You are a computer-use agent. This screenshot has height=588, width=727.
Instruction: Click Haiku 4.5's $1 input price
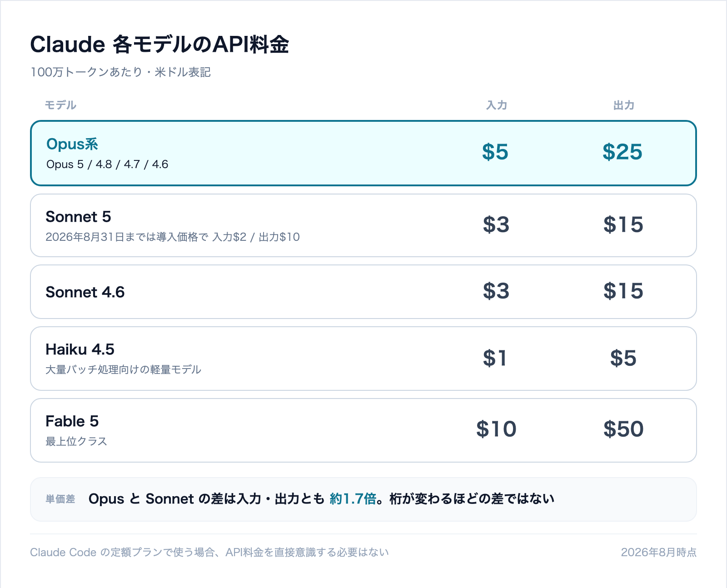(x=494, y=358)
